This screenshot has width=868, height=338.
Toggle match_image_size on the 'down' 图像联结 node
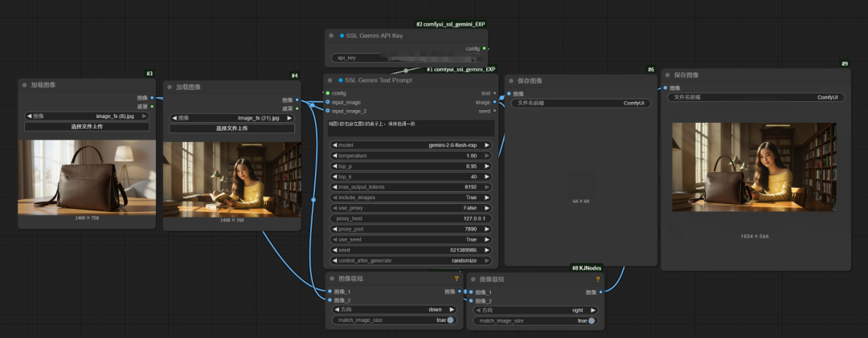tap(395, 320)
